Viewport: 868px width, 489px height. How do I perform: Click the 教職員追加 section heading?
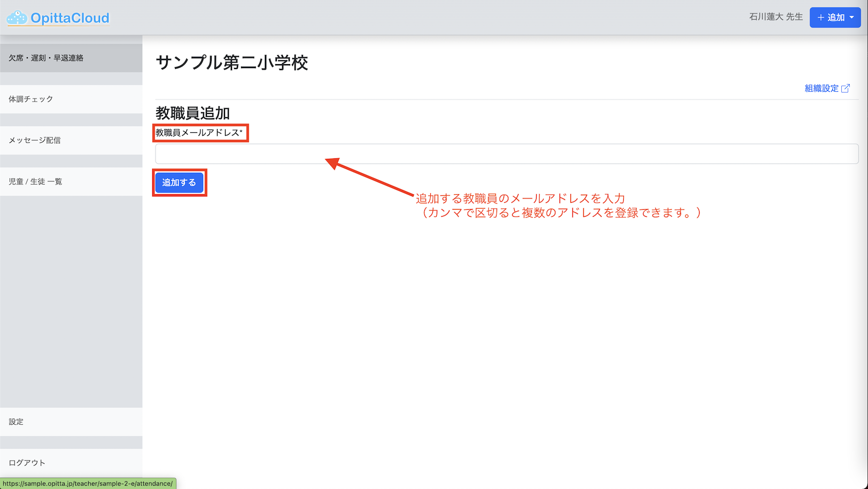click(192, 113)
